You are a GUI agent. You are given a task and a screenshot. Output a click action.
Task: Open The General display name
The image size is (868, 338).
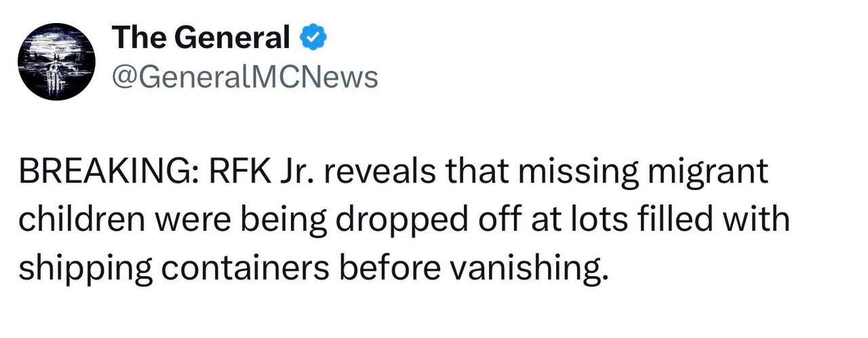point(201,38)
